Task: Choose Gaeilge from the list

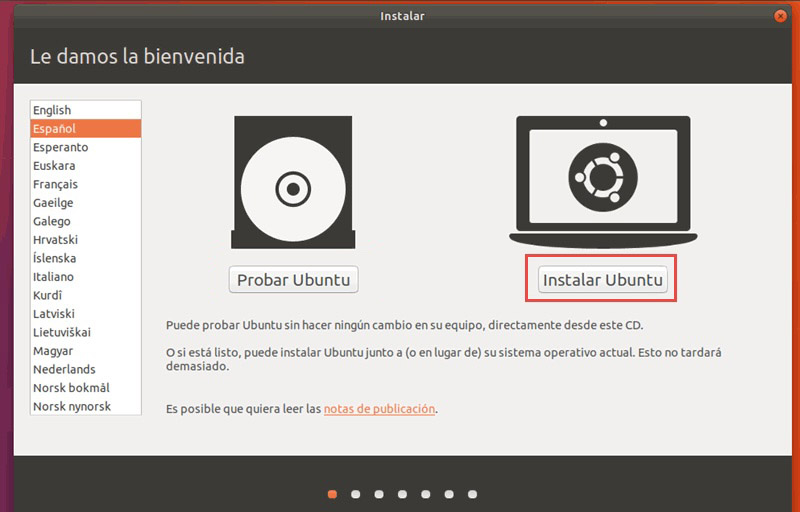Action: (86, 203)
